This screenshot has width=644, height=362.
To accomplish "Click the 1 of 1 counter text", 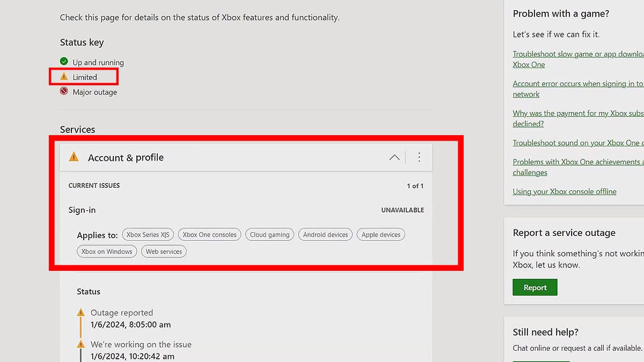I will 415,186.
